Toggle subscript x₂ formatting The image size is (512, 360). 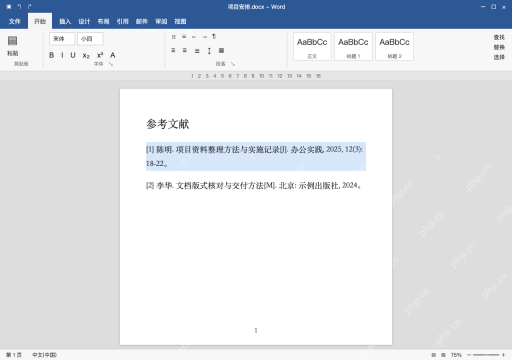pos(86,55)
